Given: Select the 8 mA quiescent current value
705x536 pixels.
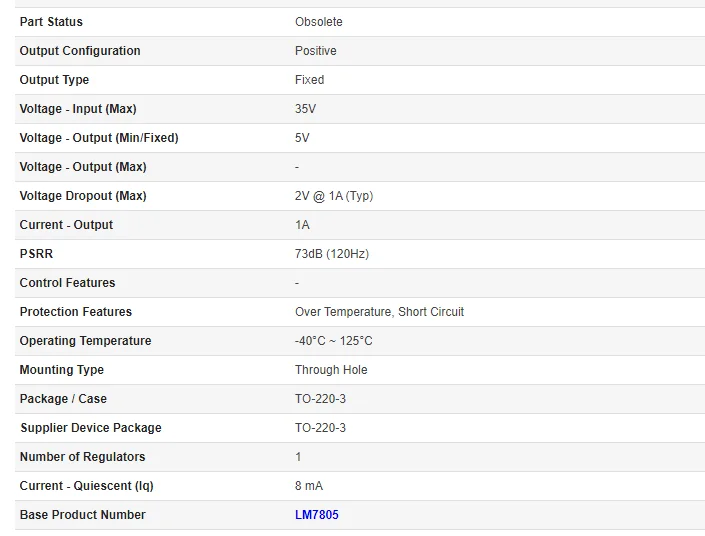Looking at the screenshot, I should pyautogui.click(x=309, y=486).
